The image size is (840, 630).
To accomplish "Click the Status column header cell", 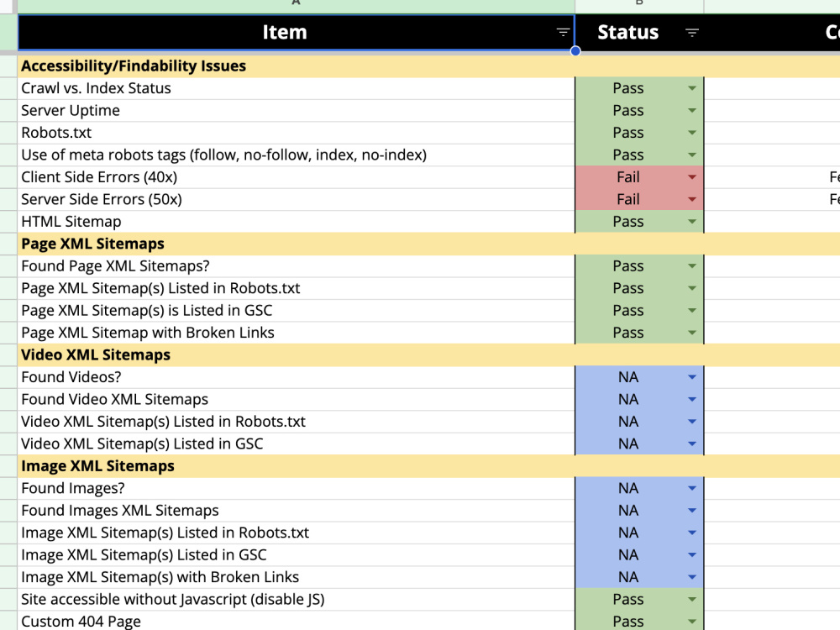I will point(639,33).
